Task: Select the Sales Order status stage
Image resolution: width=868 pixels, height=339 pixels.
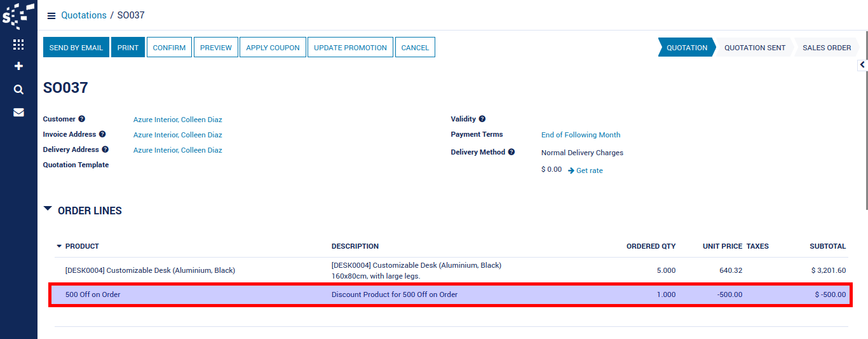Action: 826,48
